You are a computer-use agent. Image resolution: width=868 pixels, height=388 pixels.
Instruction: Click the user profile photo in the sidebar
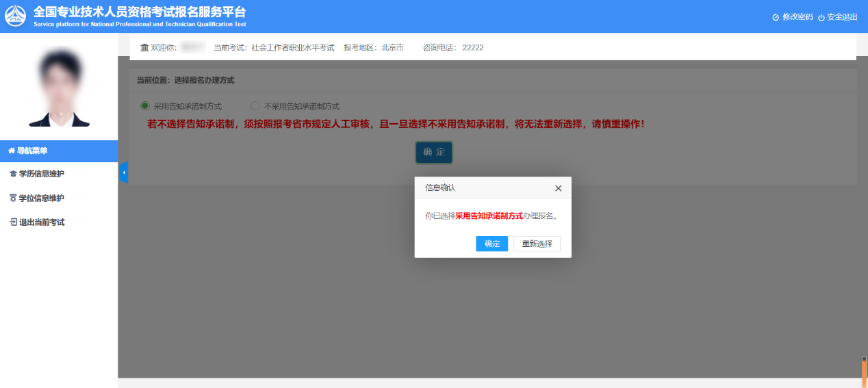(59, 88)
